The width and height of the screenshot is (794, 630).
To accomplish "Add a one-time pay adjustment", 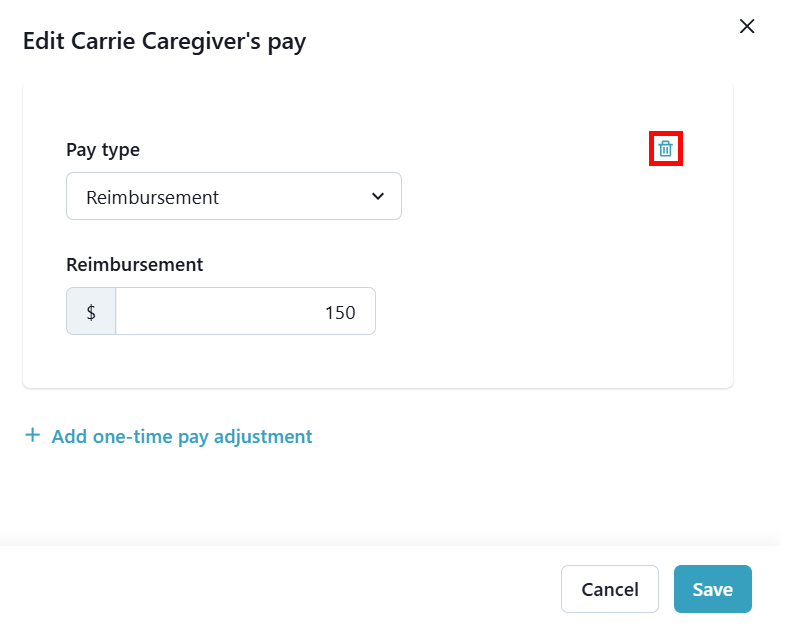I will pyautogui.click(x=181, y=436).
